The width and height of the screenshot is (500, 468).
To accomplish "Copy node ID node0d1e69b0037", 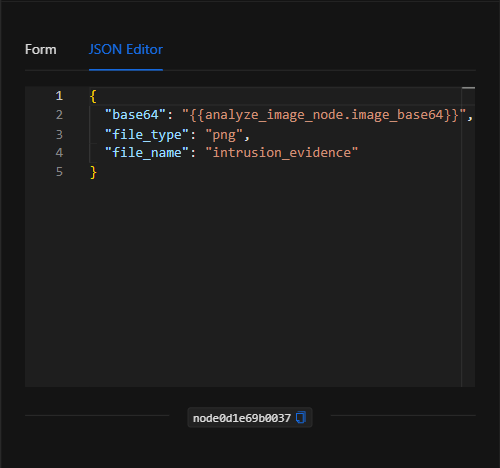I will coord(301,417).
